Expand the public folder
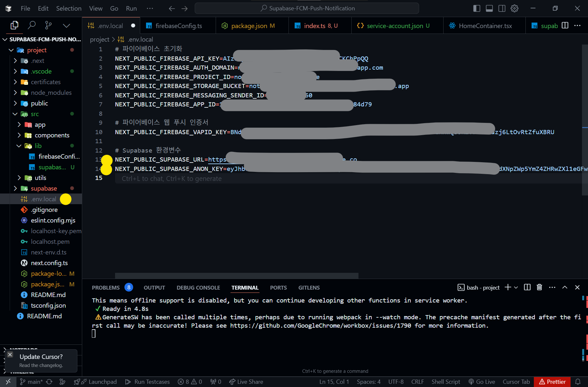This screenshot has width=588, height=387. 41,103
